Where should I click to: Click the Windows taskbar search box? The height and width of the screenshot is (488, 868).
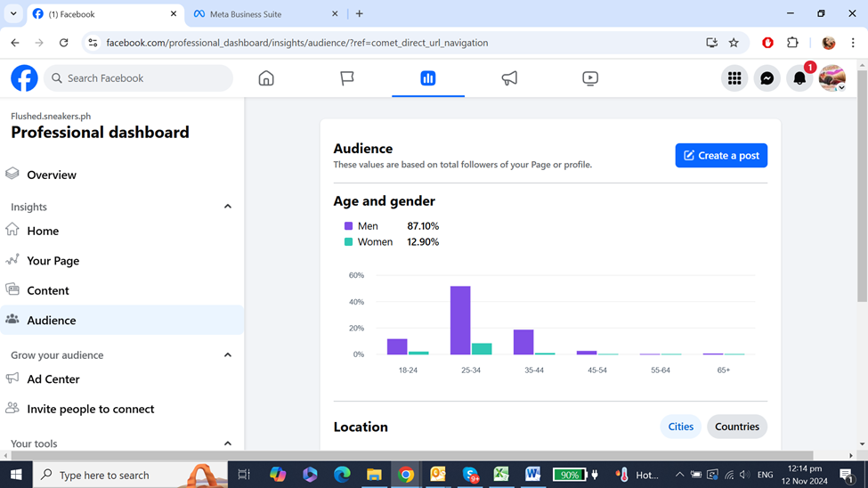point(130,475)
